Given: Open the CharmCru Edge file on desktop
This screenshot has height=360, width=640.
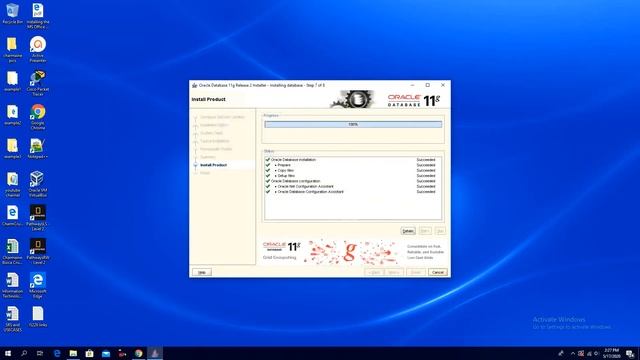Looking at the screenshot, I should point(12,216).
